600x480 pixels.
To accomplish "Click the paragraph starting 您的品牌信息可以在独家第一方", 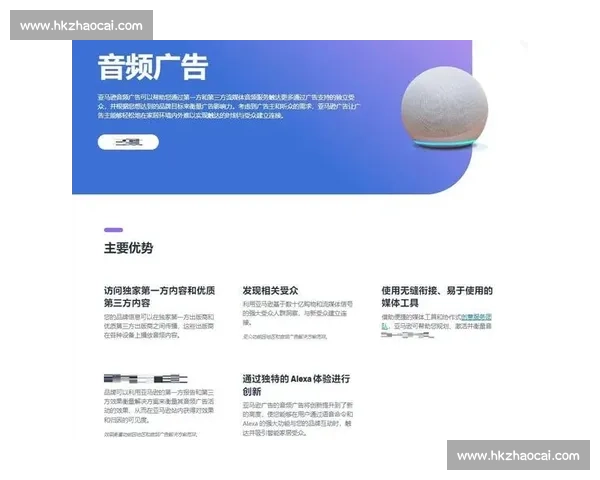I will pyautogui.click(x=159, y=326).
